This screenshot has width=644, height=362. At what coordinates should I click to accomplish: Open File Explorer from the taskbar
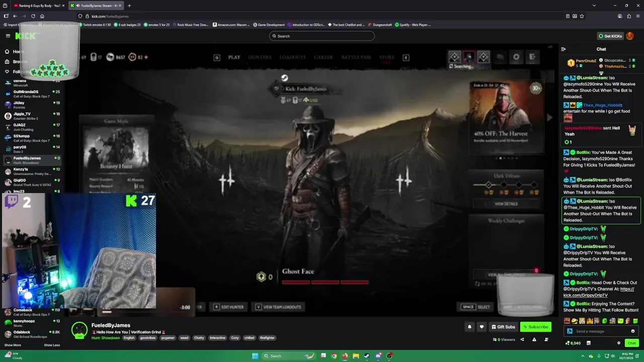pyautogui.click(x=356, y=356)
